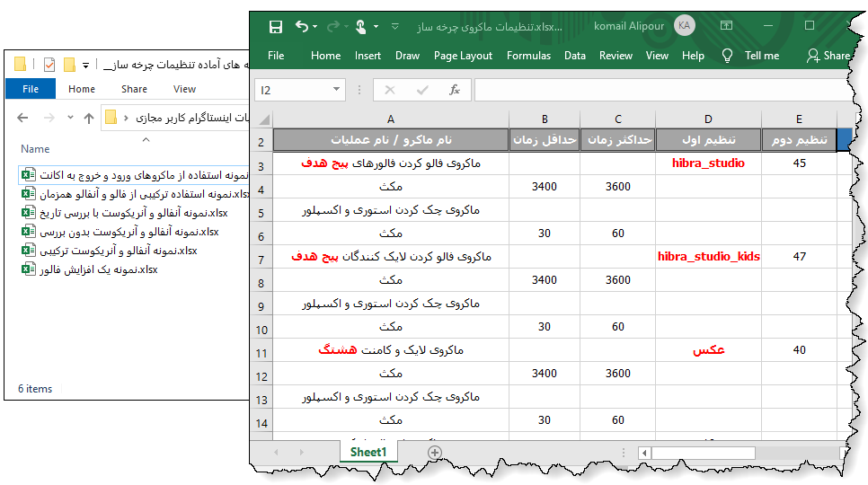Click the Select All corner triangle
Image resolution: width=868 pixels, height=485 pixels.
[264, 119]
